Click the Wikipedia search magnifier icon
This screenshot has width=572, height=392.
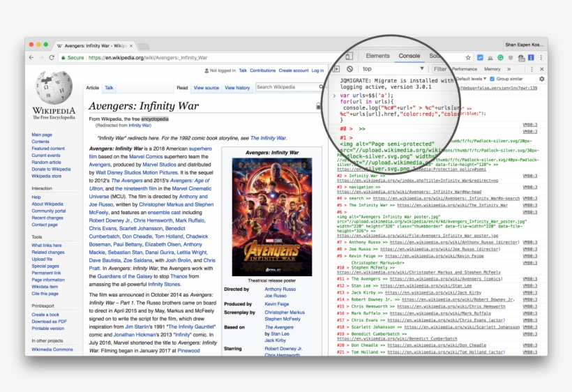pyautogui.click(x=321, y=86)
